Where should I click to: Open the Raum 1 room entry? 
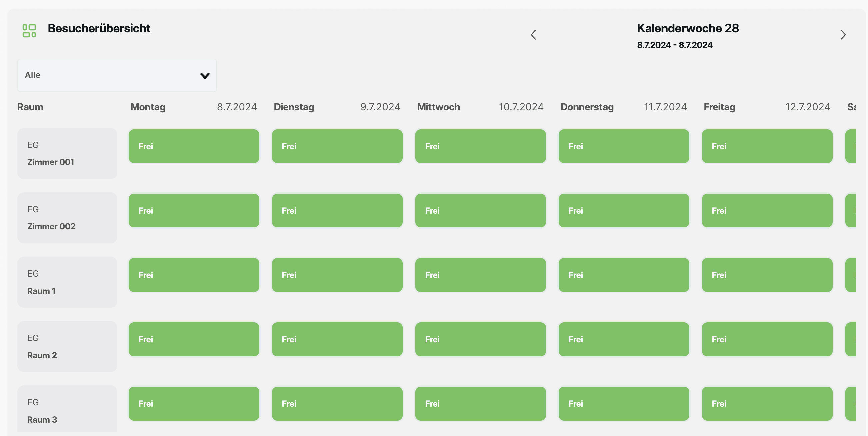point(67,282)
